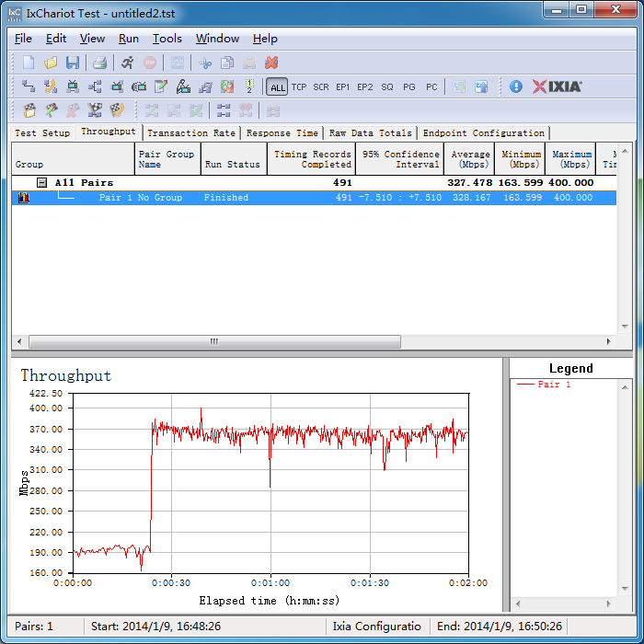Toggle the TCP filter button
The height and width of the screenshot is (644, 644).
click(299, 87)
